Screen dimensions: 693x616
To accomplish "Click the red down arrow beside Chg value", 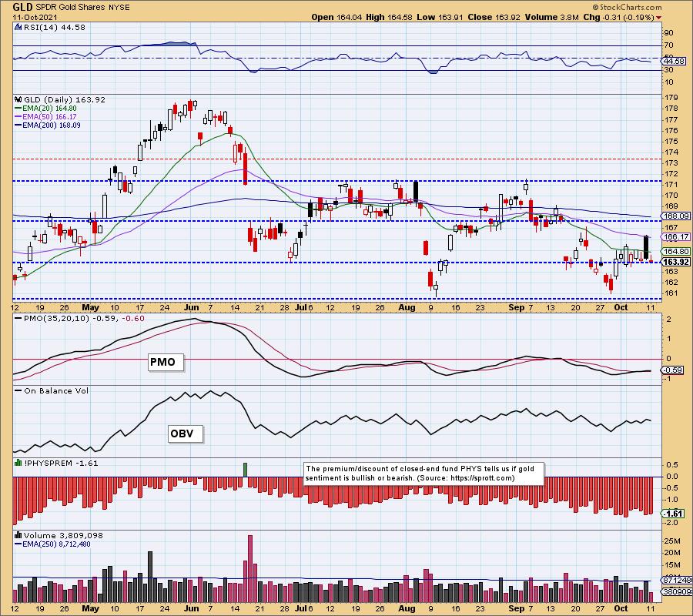I will coord(659,18).
